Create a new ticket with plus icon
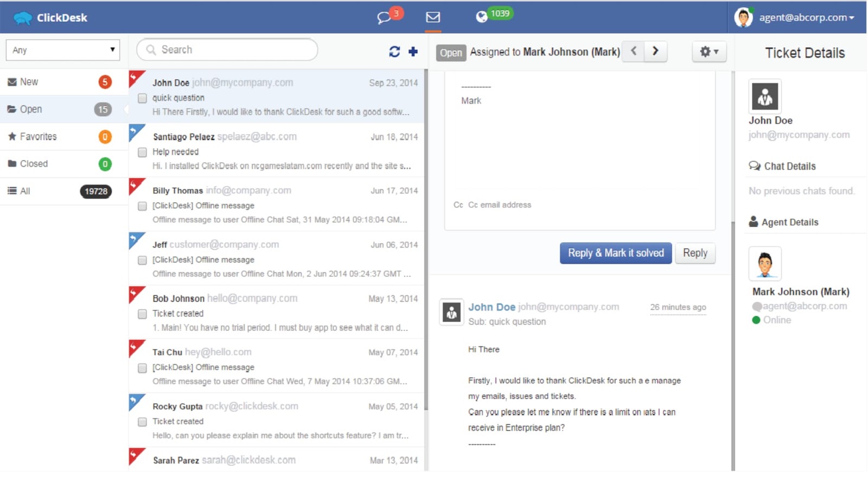868x491 pixels. pyautogui.click(x=413, y=52)
